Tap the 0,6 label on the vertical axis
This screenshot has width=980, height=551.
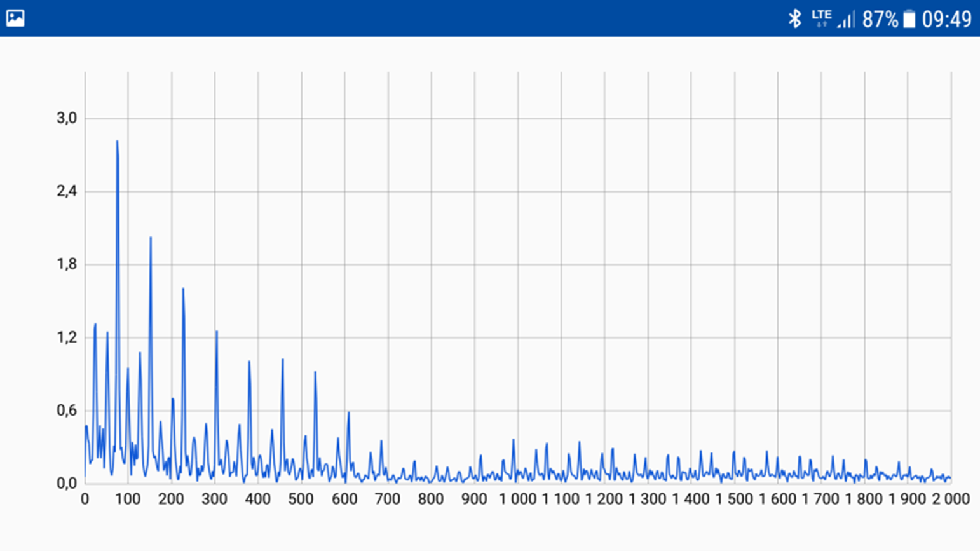pyautogui.click(x=67, y=411)
